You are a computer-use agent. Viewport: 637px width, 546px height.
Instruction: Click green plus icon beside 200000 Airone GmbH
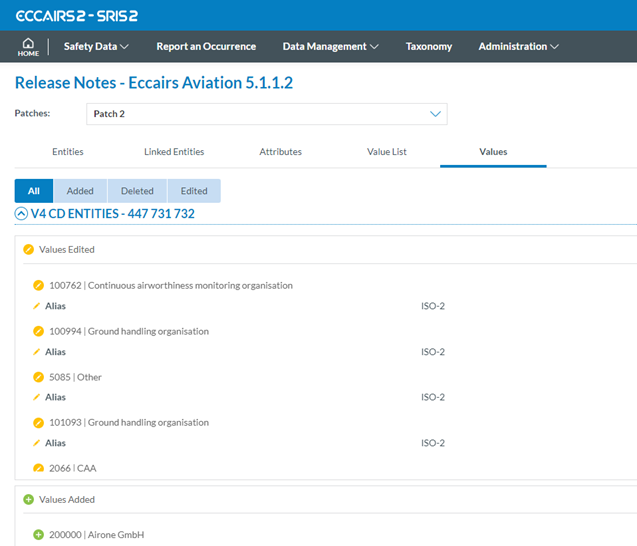pos(39,535)
